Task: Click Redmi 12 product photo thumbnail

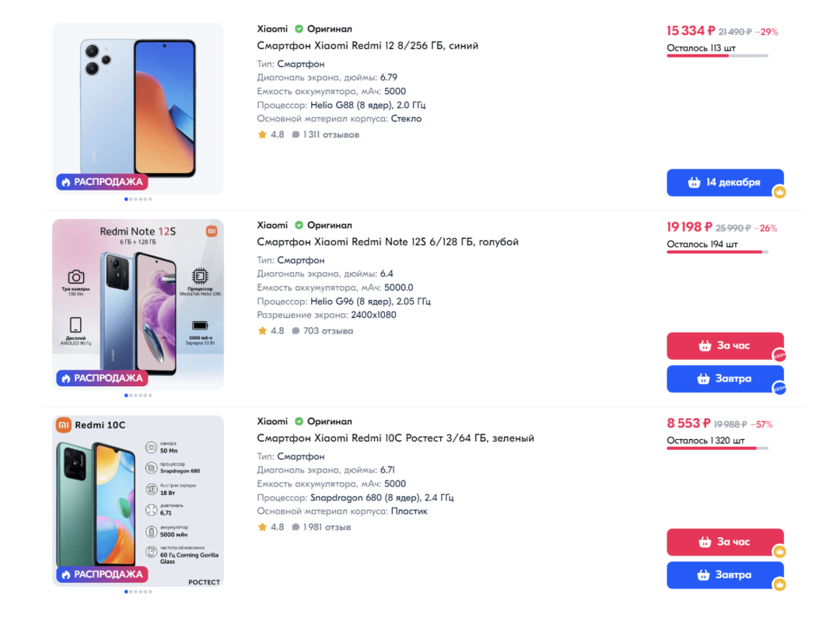Action: [138, 101]
